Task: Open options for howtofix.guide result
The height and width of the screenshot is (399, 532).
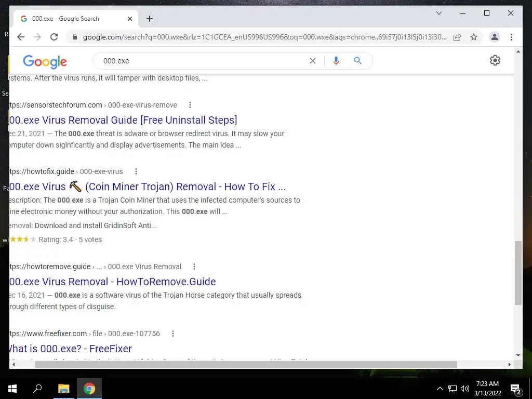Action: (x=136, y=171)
